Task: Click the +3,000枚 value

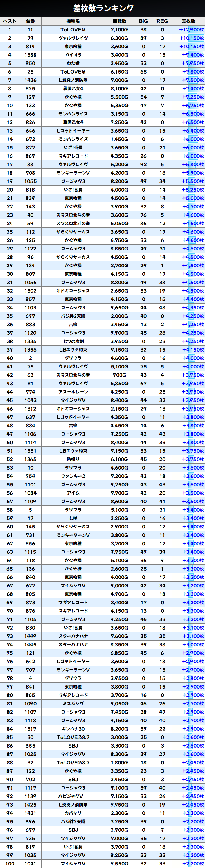Action: [193, 644]
